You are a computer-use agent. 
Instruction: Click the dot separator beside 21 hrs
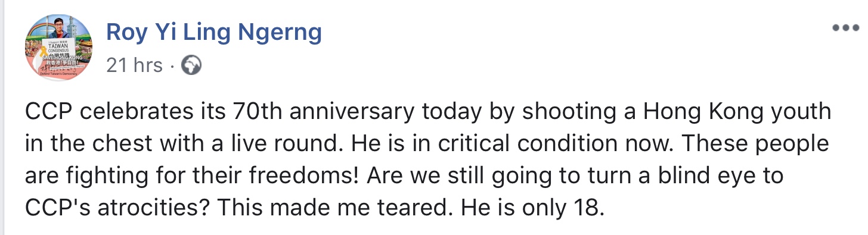[x=171, y=65]
